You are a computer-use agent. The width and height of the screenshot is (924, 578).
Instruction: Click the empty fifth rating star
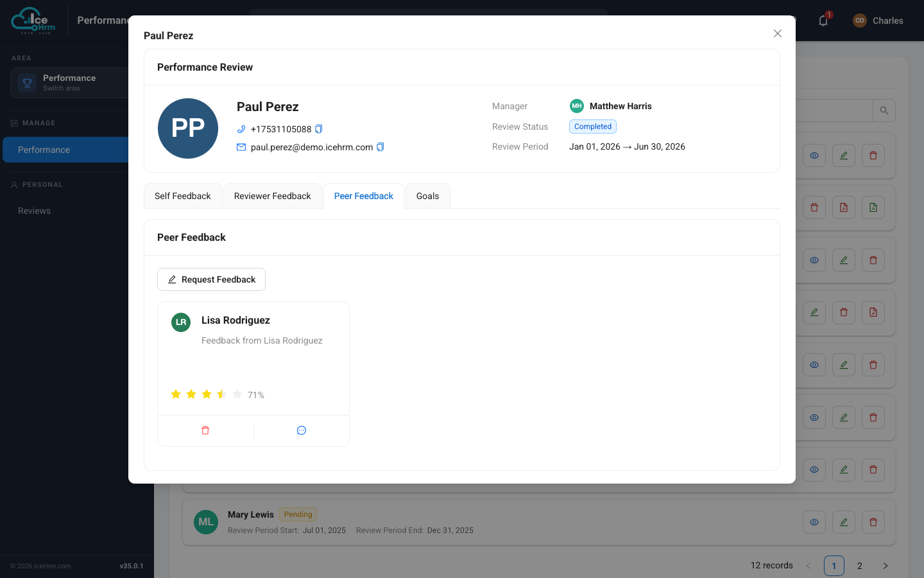237,394
